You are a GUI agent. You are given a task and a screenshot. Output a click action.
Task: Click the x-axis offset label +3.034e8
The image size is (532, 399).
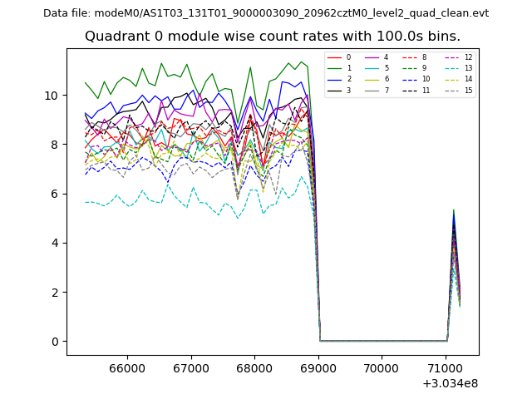tap(448, 383)
